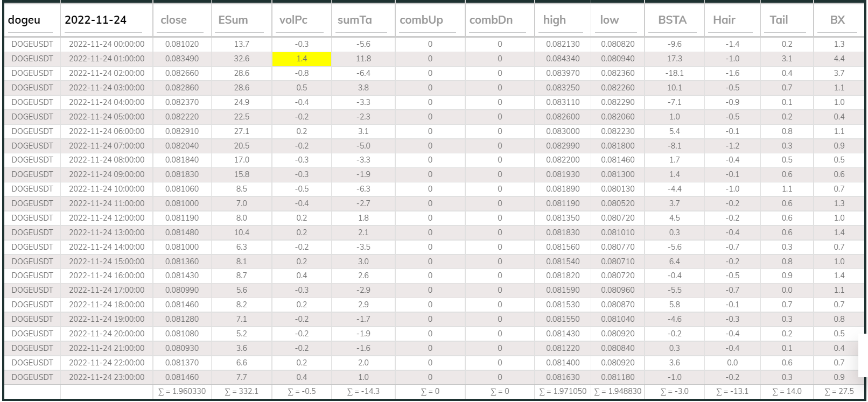Image resolution: width=868 pixels, height=402 pixels.
Task: Focus the sumTa column filter
Action: point(362,20)
